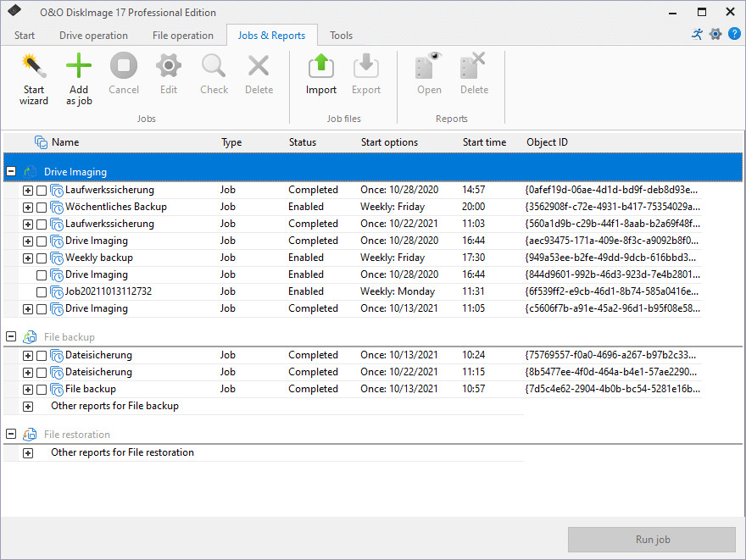This screenshot has width=746, height=560.
Task: Switch to the Start tab
Action: pyautogui.click(x=25, y=36)
